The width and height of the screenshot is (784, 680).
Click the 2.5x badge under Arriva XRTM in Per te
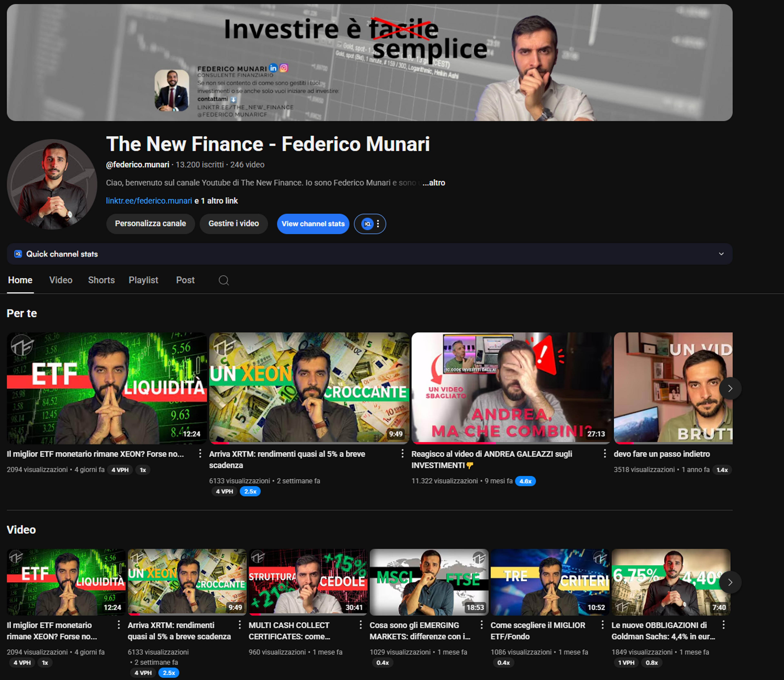250,491
